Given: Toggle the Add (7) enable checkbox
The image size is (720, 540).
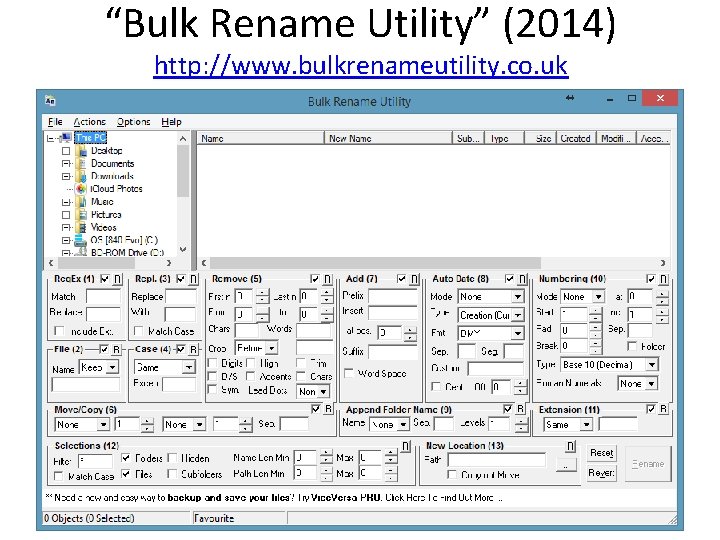Looking at the screenshot, I should coord(402,278).
